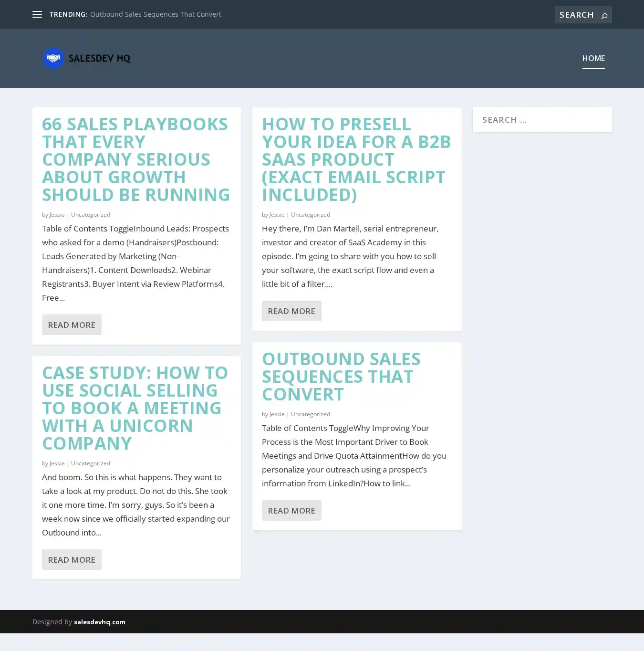Click Uncategorized under How to Presell post
Viewport: 644px width, 651px height.
(310, 215)
